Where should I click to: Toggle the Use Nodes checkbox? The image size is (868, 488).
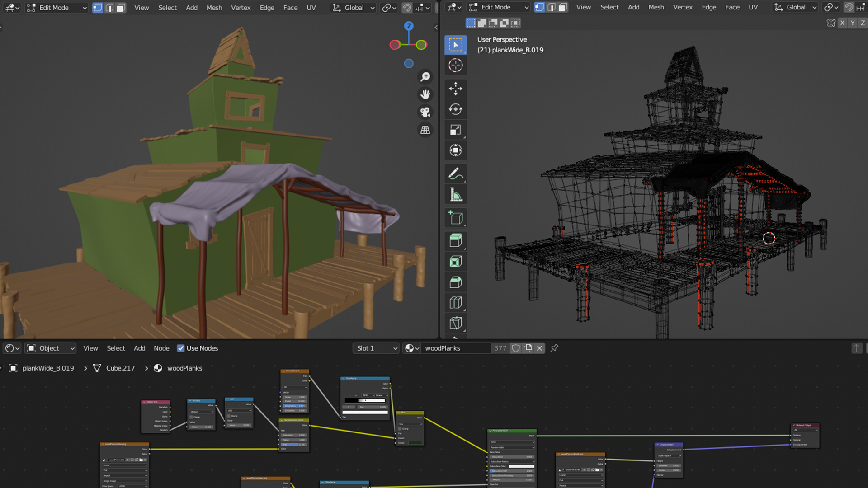[x=181, y=348]
